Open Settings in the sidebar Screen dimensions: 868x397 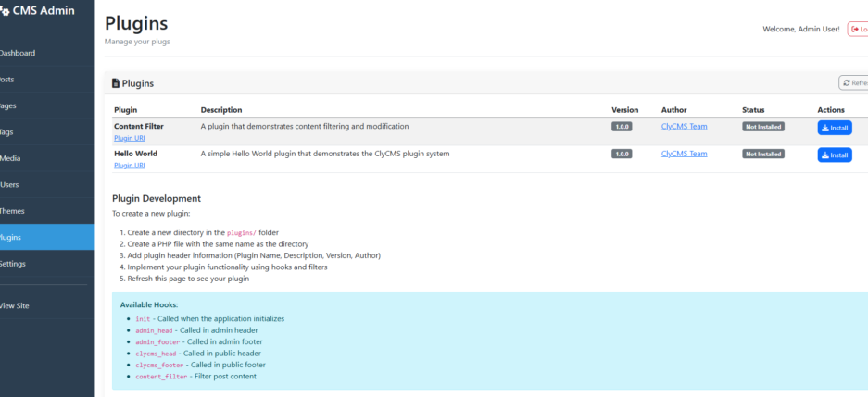[14, 264]
